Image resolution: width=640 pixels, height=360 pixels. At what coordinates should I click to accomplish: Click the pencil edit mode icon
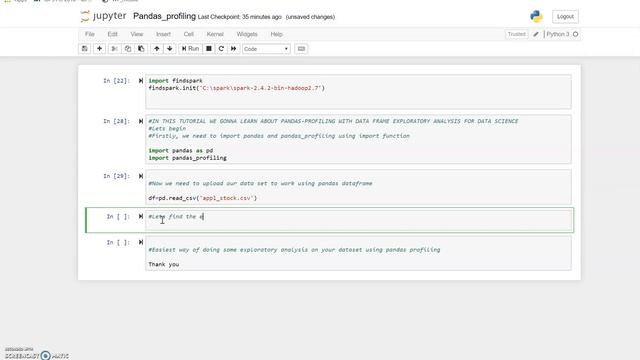536,34
